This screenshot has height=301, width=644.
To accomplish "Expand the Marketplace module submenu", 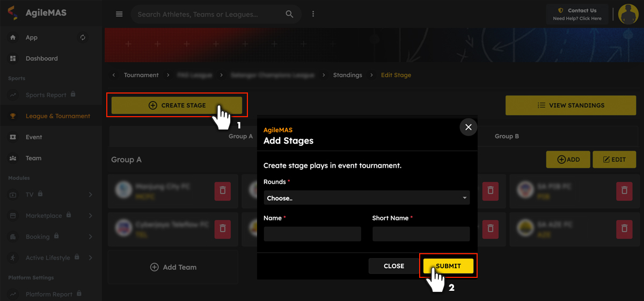I will click(90, 216).
